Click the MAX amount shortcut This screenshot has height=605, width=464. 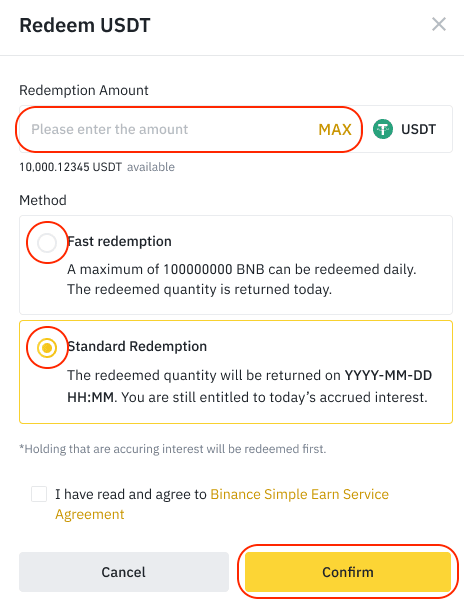(x=335, y=130)
